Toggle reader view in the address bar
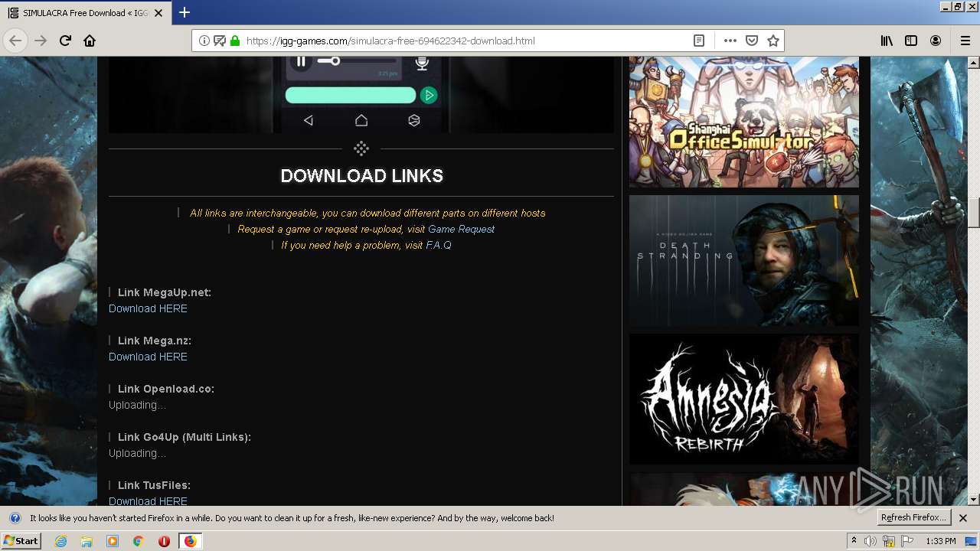The width and height of the screenshot is (980, 551). coord(699,41)
